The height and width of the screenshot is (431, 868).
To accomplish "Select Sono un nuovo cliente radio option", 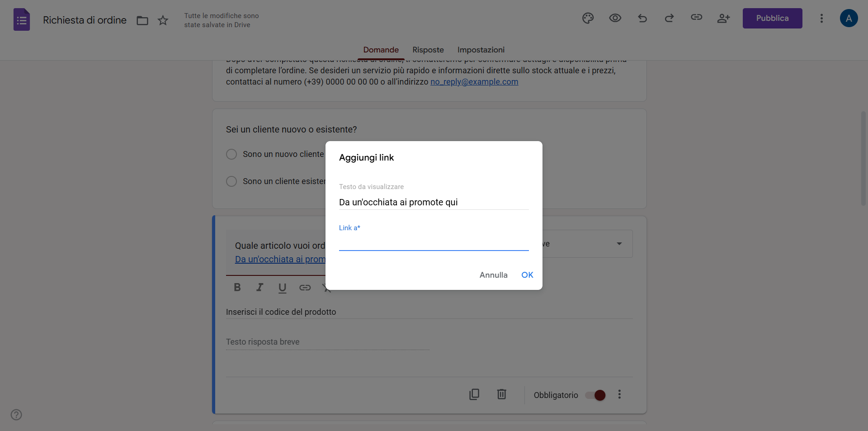I will pos(231,154).
